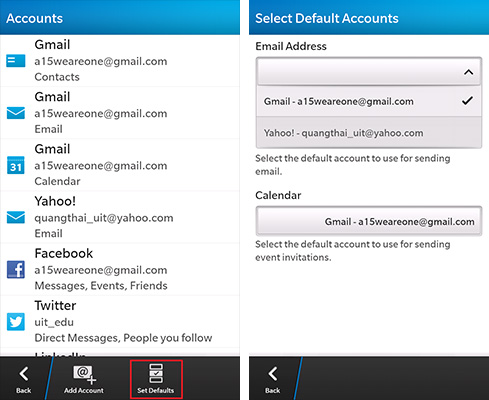489x400 pixels.
Task: Click the empty Email Address dropdown field
Action: click(x=369, y=71)
